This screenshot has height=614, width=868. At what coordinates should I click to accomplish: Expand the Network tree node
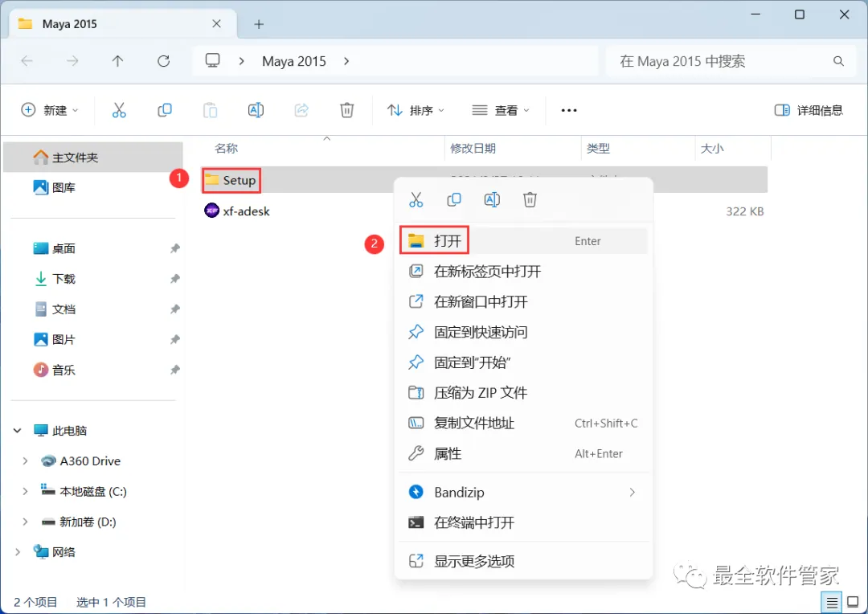tap(17, 552)
